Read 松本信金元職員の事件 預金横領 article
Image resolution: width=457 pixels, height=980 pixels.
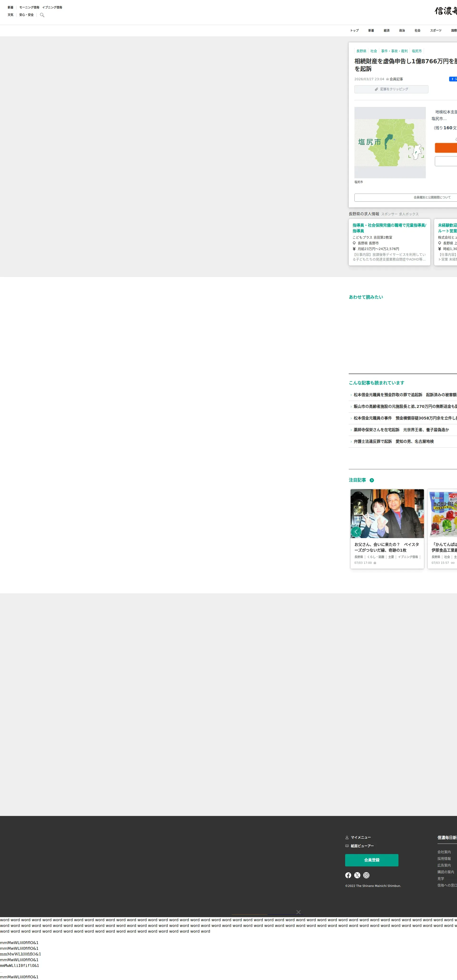[x=405, y=418]
